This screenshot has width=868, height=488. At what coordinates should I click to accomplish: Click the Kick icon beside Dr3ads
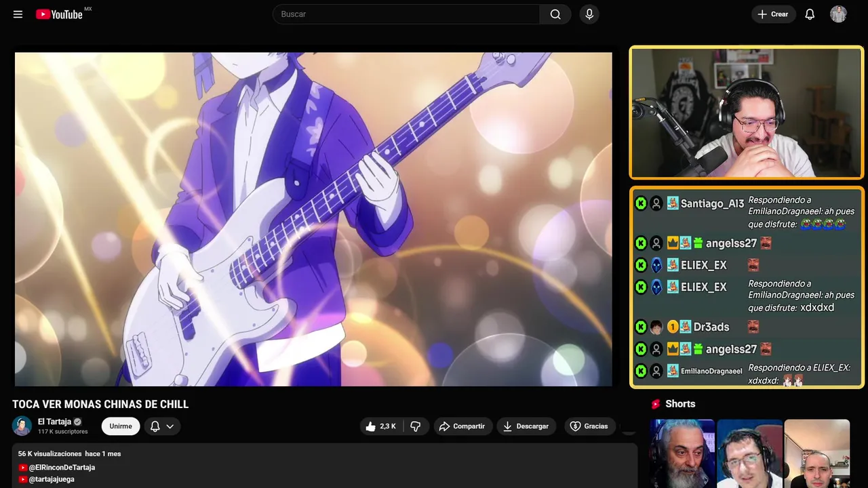pyautogui.click(x=641, y=327)
